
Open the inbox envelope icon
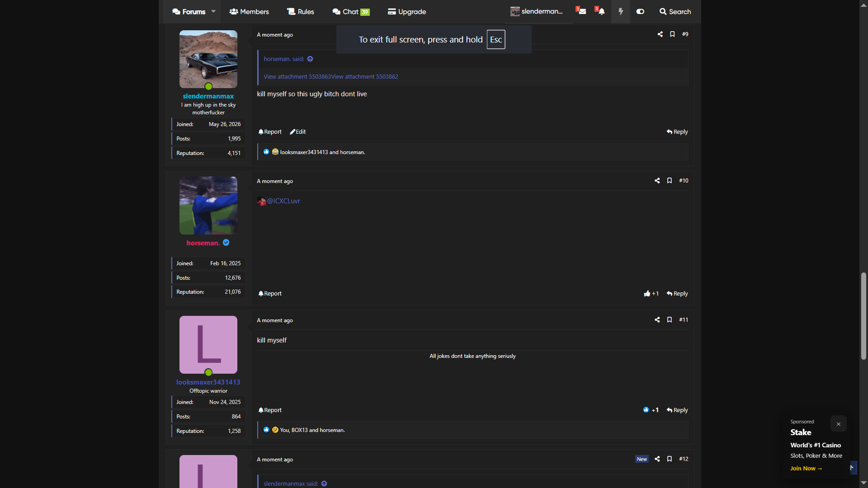[x=581, y=11]
